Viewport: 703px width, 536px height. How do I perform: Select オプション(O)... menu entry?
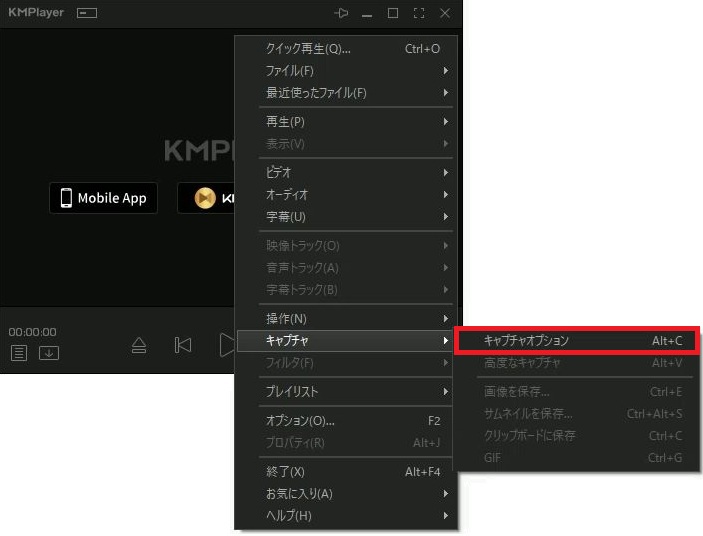pyautogui.click(x=300, y=420)
